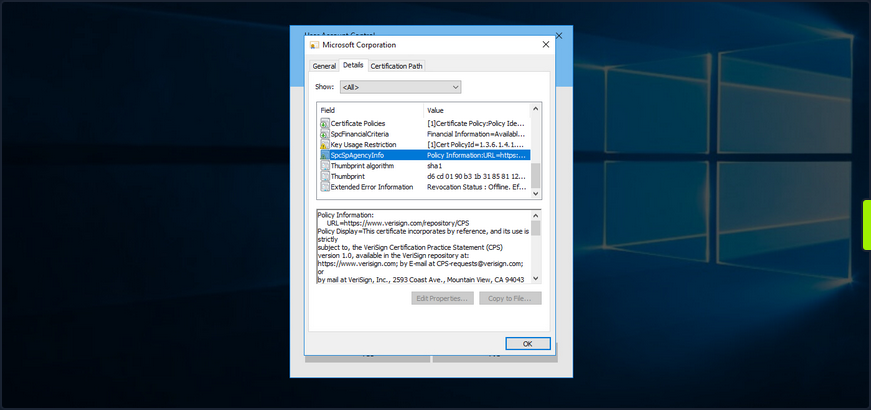Close the Microsoft Corporation certificate dialog

point(545,44)
